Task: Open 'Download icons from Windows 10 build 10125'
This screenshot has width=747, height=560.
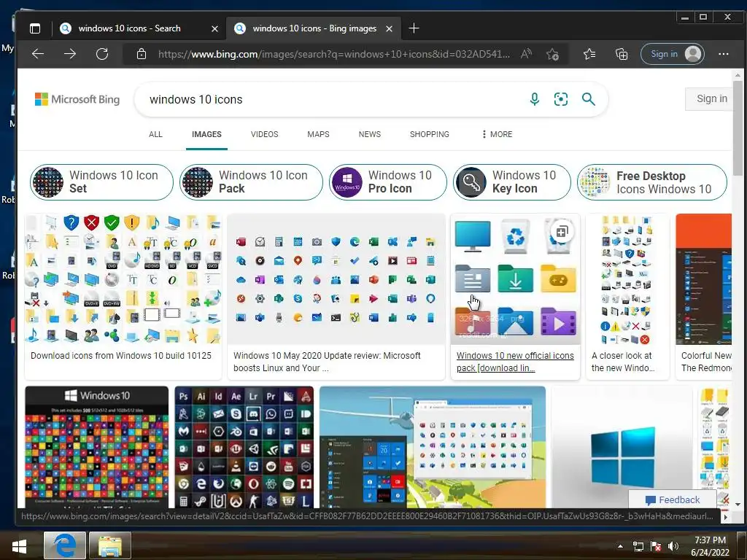Action: click(121, 356)
